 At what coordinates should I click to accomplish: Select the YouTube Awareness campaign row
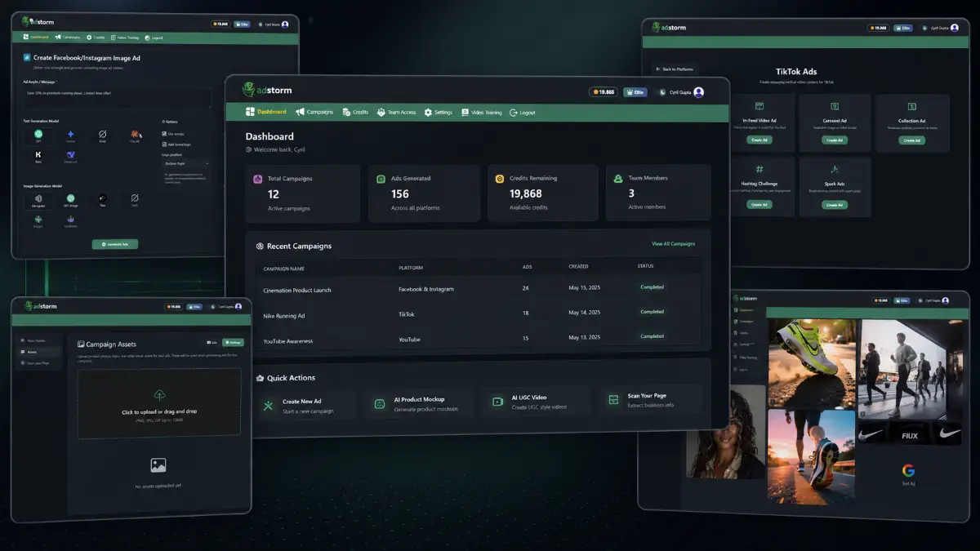[478, 339]
